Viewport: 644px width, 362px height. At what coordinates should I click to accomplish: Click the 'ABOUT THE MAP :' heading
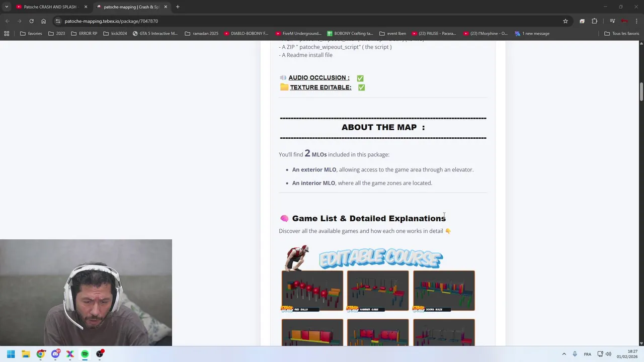pos(383,127)
